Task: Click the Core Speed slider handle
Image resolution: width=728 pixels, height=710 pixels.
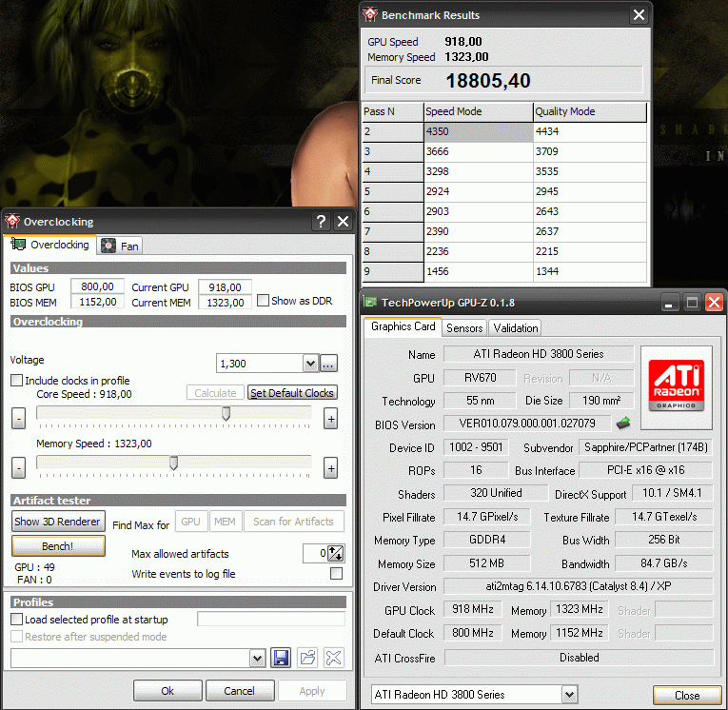Action: pyautogui.click(x=226, y=413)
